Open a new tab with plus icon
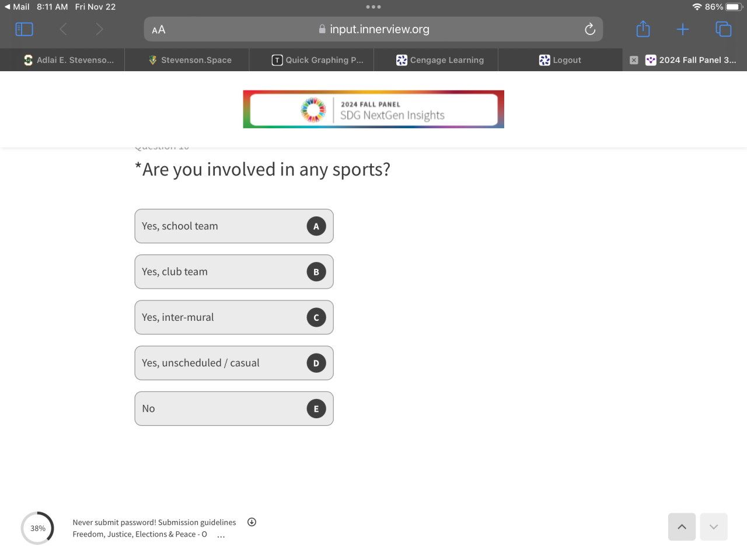 pos(683,29)
